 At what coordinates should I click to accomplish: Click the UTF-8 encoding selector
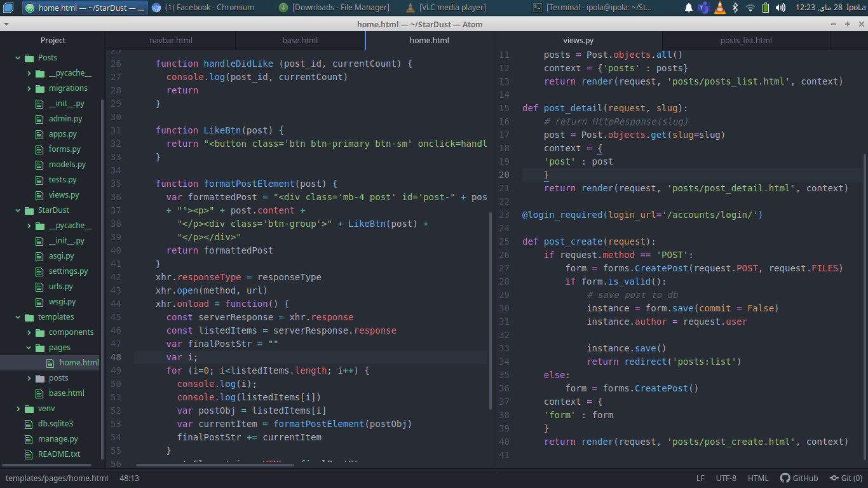[x=726, y=478]
